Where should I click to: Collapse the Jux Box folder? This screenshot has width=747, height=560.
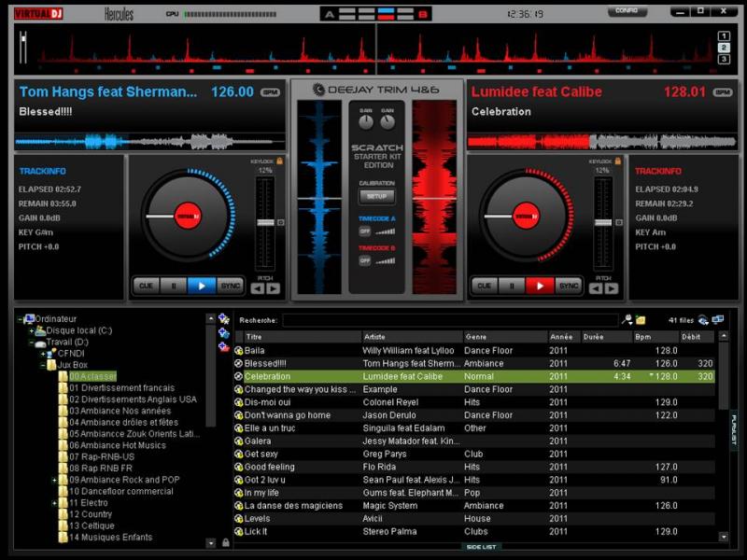[42, 365]
